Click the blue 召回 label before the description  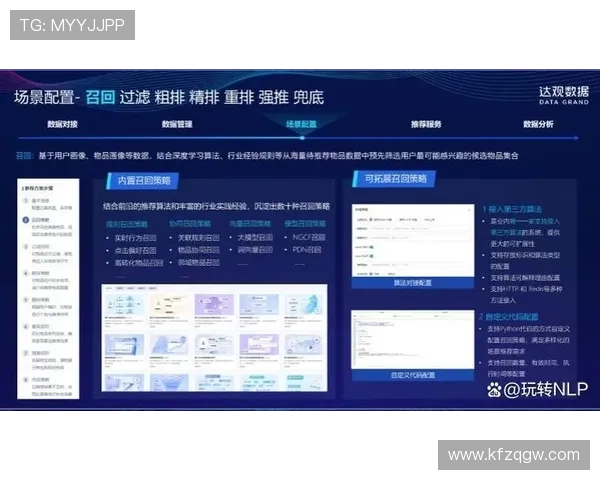(24, 155)
